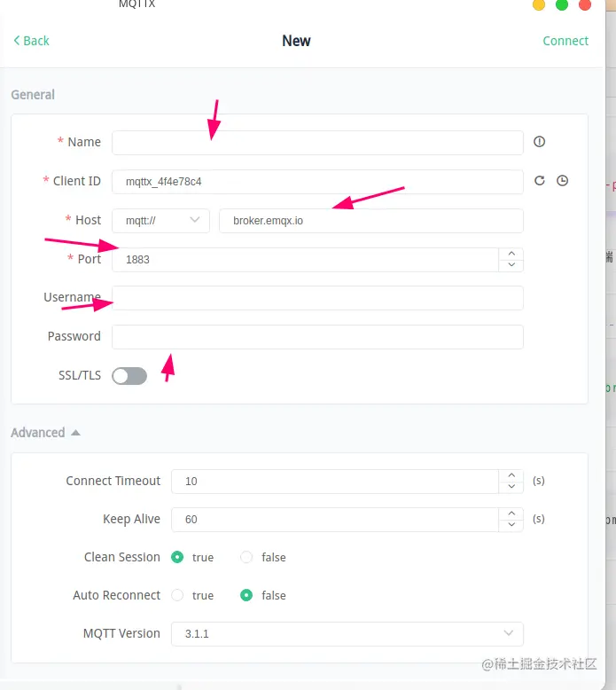Viewport: 616px width, 690px height.
Task: Click the Back arrow at top left
Action: click(31, 41)
